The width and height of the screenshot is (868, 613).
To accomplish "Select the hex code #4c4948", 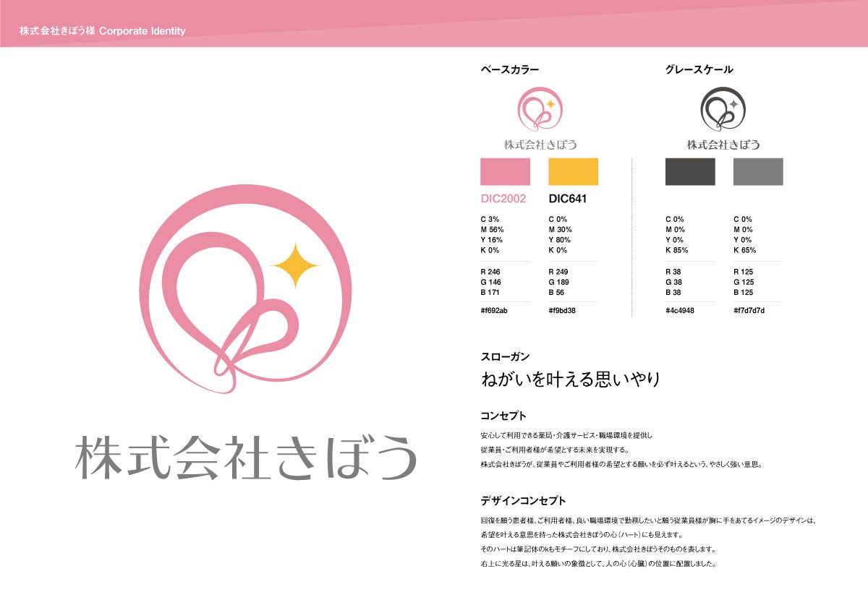I will pos(680,310).
